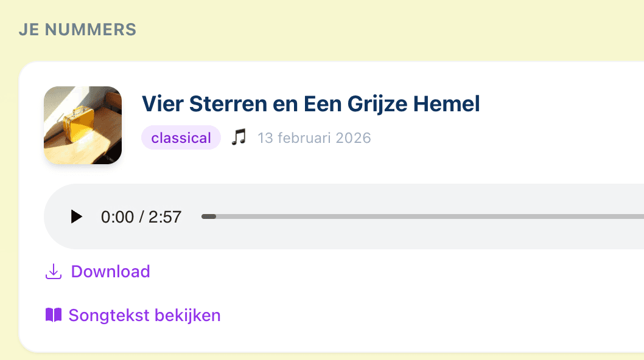The image size is (644, 360).
Task: Download "Vier Sterren en Een Grijze Hemel"
Action: point(110,272)
